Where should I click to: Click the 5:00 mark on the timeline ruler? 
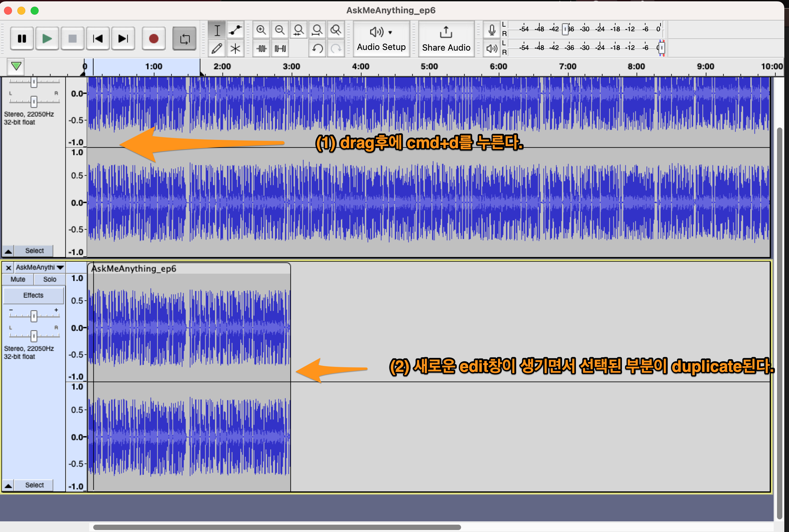pos(429,67)
